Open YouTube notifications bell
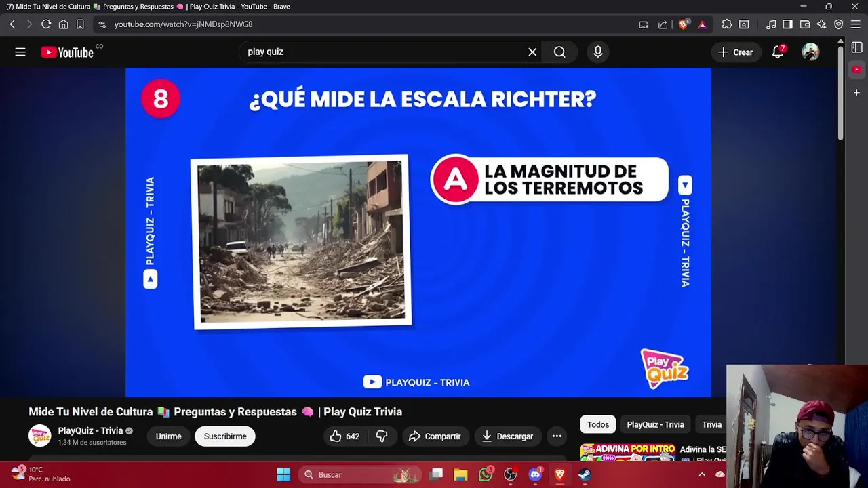The width and height of the screenshot is (868, 488). click(x=778, y=52)
